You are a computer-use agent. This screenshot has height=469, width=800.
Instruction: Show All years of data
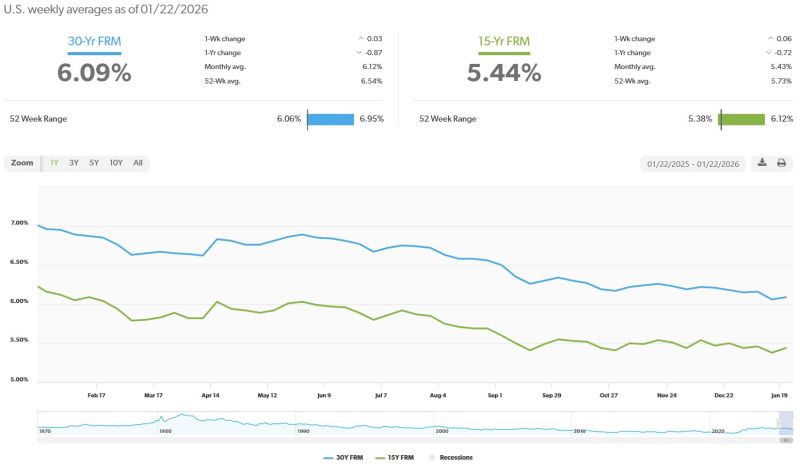138,163
